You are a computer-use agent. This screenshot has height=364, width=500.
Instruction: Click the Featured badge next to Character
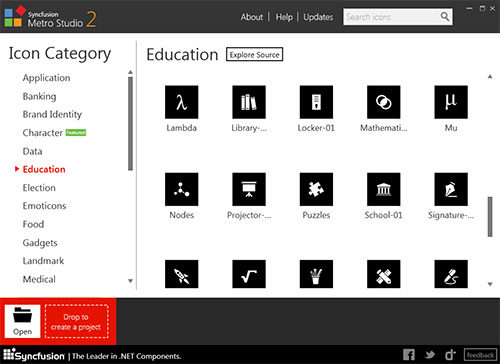pos(76,132)
